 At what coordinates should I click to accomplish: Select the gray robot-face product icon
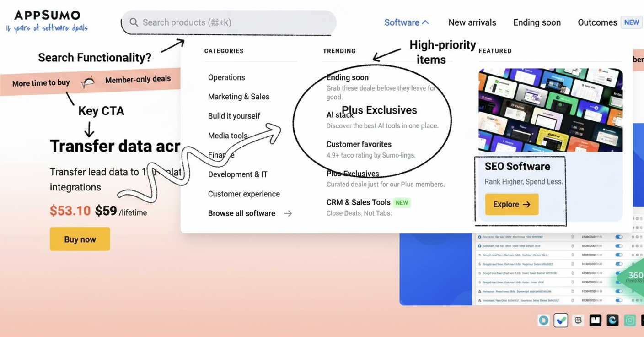(x=578, y=321)
